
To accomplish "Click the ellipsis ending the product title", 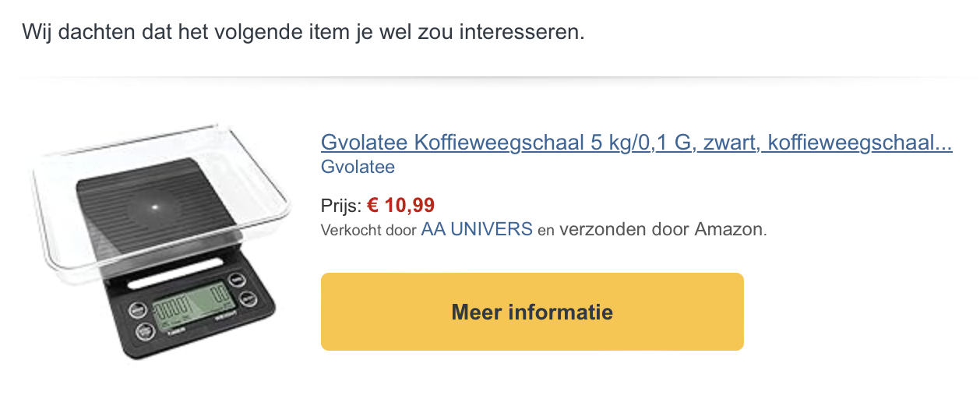I will click(943, 143).
